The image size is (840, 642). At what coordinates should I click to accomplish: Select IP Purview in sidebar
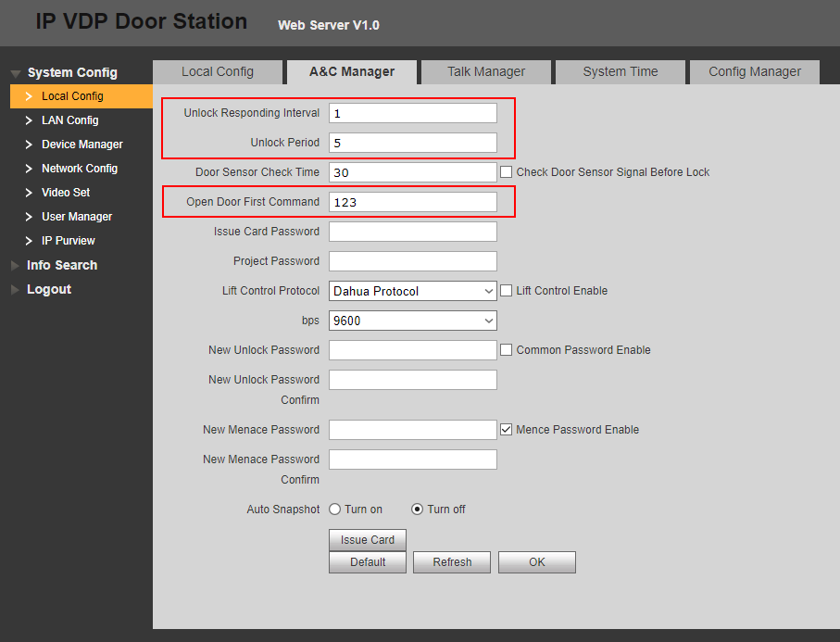68,241
